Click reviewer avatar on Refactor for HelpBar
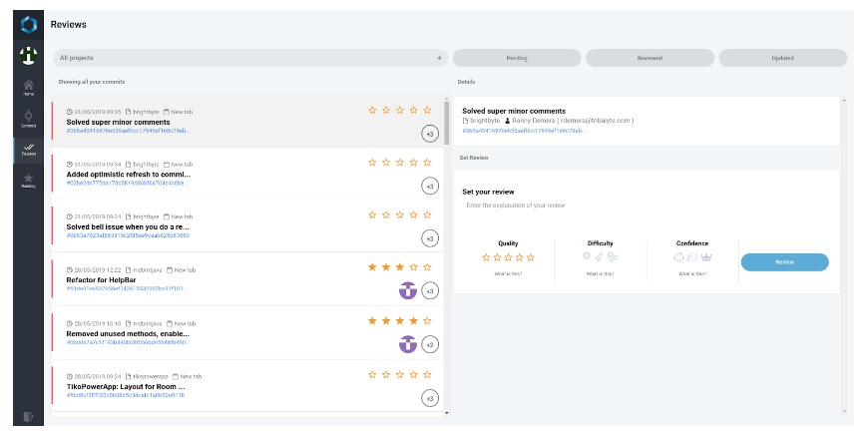 (x=407, y=290)
